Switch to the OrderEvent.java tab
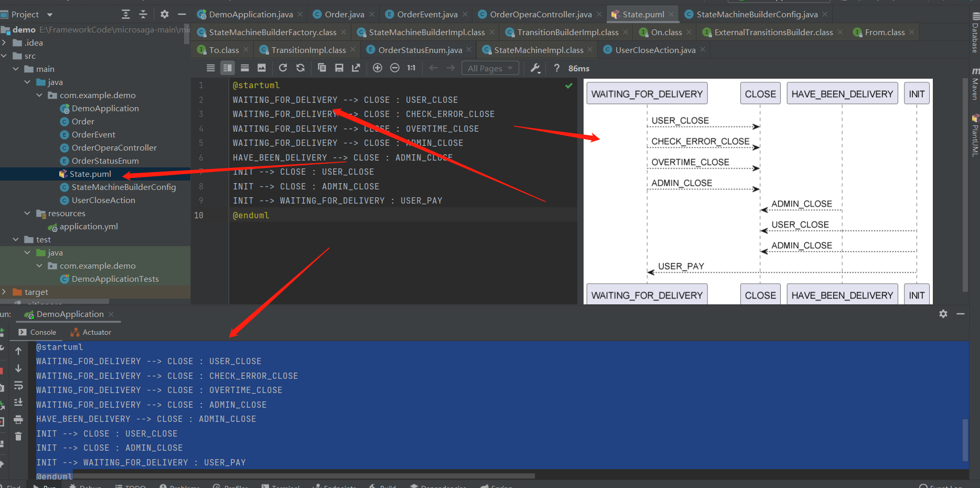The width and height of the screenshot is (980, 488). coord(427,14)
